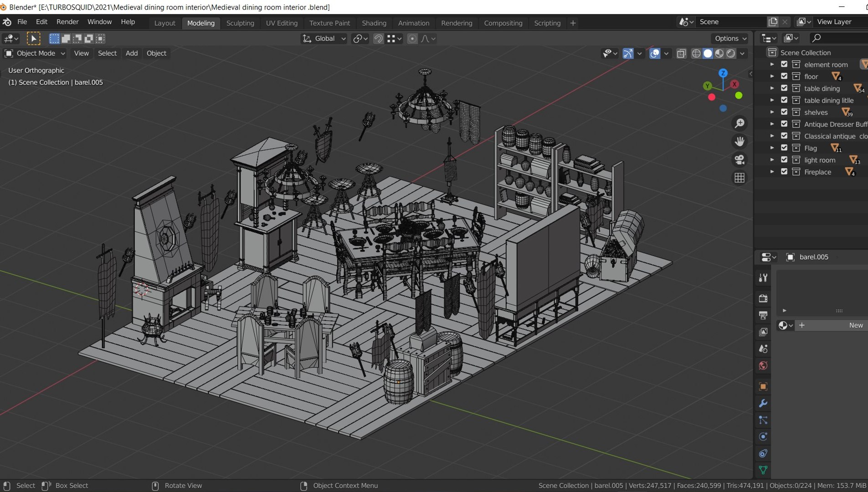The width and height of the screenshot is (868, 492).
Task: Switch to Rendered viewport shading
Action: (731, 53)
